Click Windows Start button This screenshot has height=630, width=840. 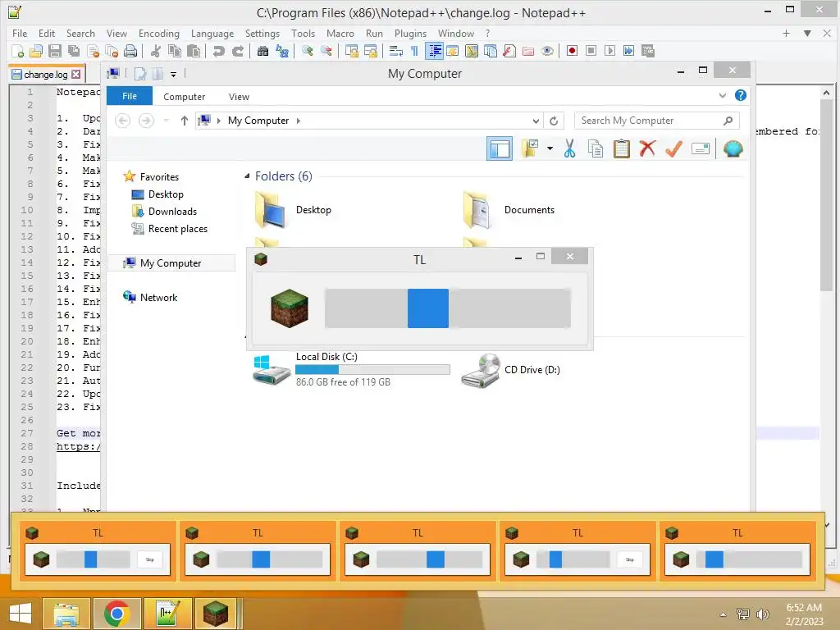pos(21,614)
